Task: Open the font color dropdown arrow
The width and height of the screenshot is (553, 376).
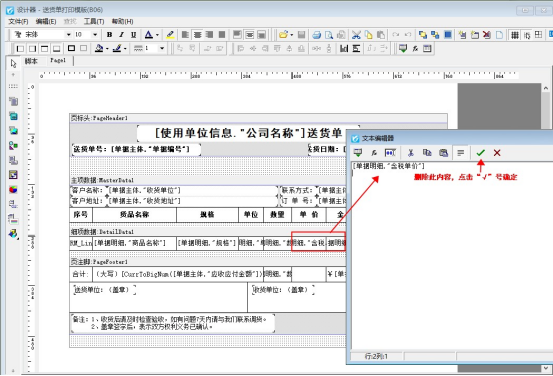Action: coord(157,35)
